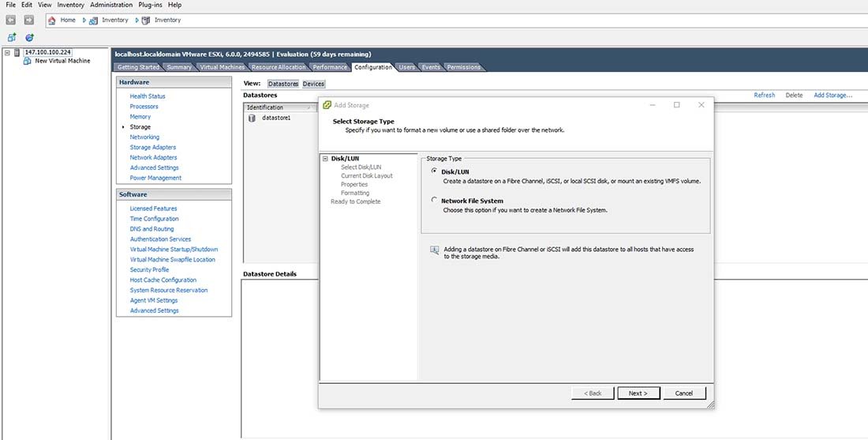Open dropdown arrow after first Inventory breadcrumb
868x440 pixels.
click(137, 20)
